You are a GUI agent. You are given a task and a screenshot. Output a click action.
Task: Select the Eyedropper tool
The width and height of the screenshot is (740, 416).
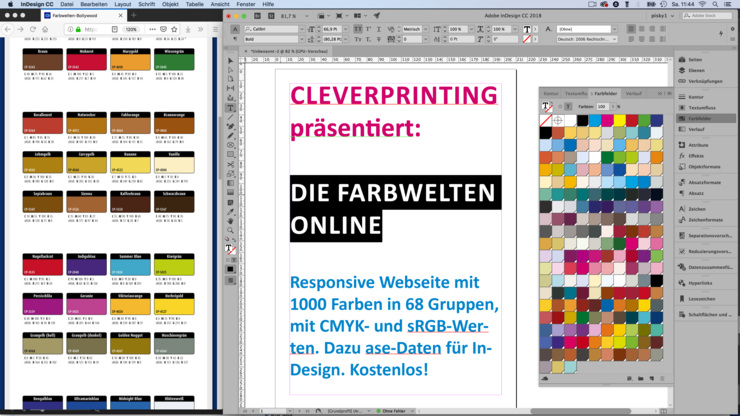click(230, 212)
